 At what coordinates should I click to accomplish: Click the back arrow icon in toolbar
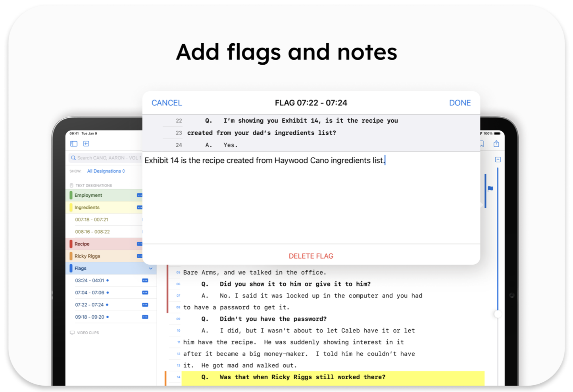point(86,144)
